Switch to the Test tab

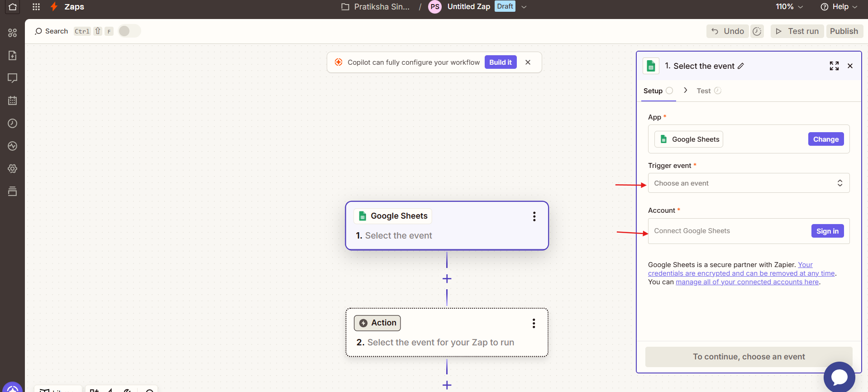(x=709, y=91)
